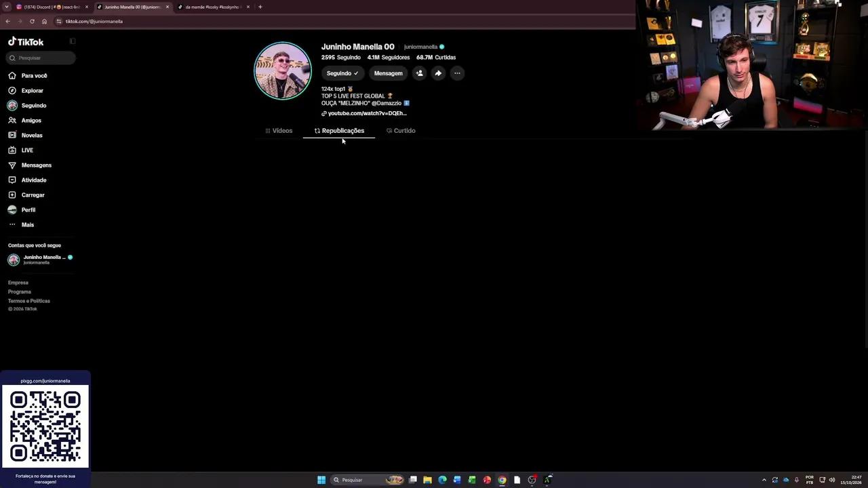
Task: Open the Seguindo feed in sidebar
Action: point(27,105)
